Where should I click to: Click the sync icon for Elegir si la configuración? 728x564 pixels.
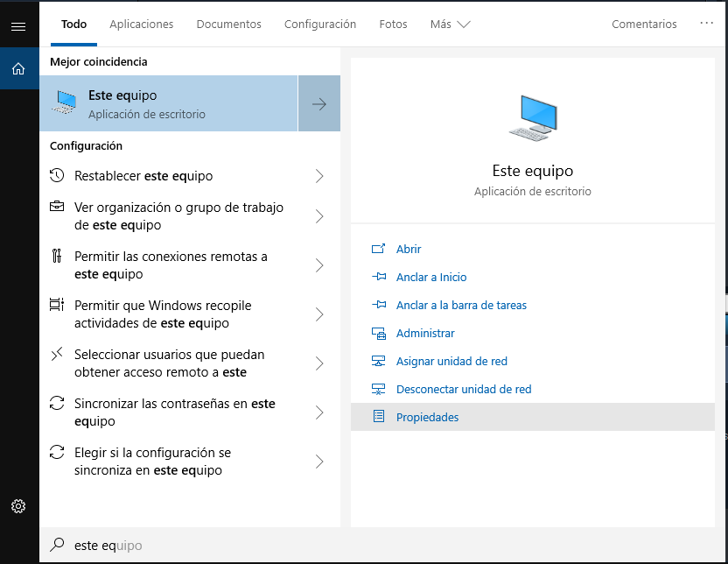click(x=57, y=452)
